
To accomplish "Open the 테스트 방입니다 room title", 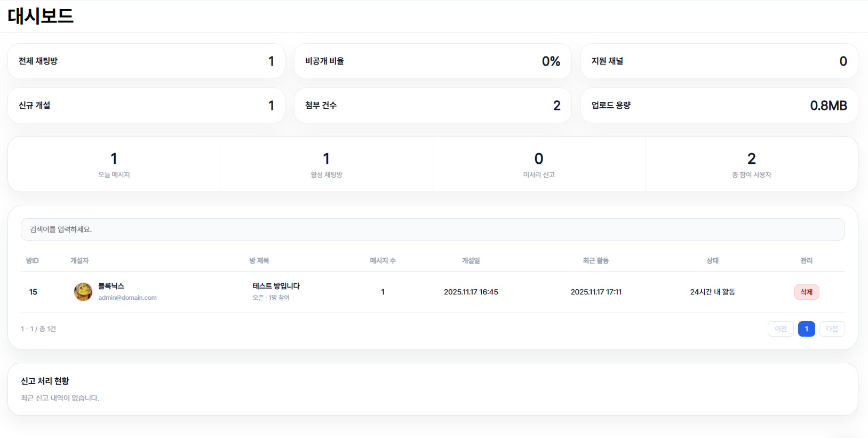I will (x=276, y=286).
